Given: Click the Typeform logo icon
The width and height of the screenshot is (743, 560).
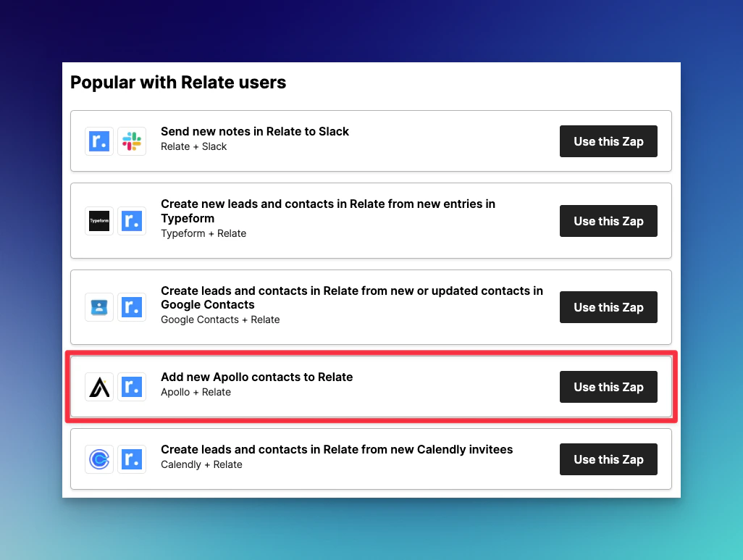Looking at the screenshot, I should coord(99,221).
